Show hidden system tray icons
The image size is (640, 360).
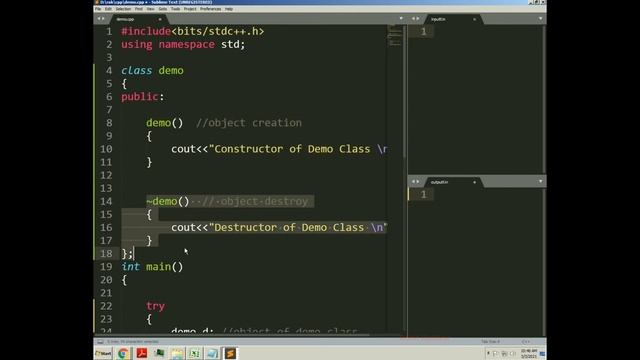[488, 353]
